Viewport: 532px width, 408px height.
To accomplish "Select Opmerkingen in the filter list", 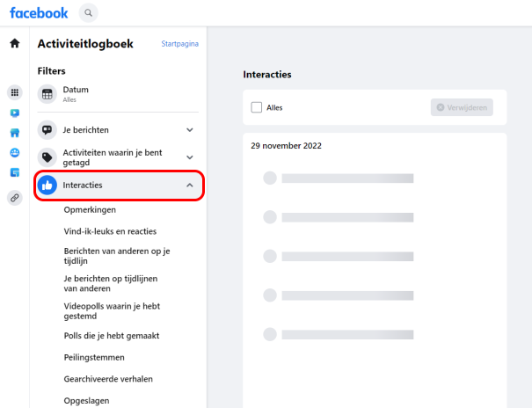I will [x=90, y=209].
